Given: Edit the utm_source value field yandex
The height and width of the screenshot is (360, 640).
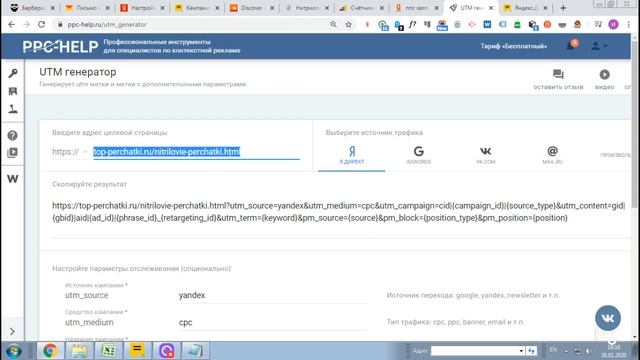Looking at the screenshot, I should click(x=273, y=295).
